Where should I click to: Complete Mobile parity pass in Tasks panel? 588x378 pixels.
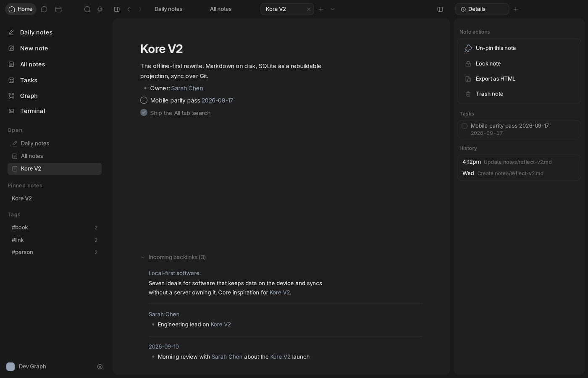pos(465,126)
